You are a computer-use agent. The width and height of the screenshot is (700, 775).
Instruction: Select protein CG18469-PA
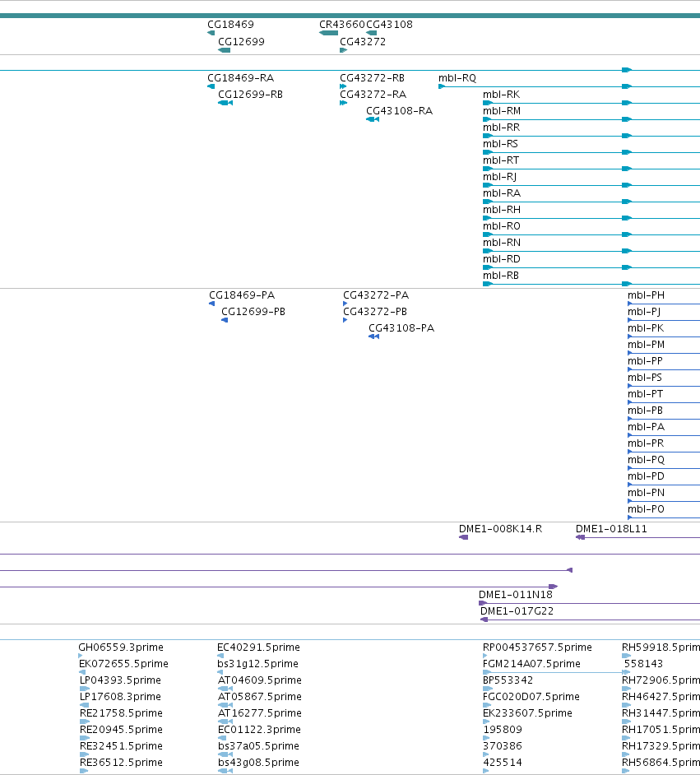click(242, 295)
